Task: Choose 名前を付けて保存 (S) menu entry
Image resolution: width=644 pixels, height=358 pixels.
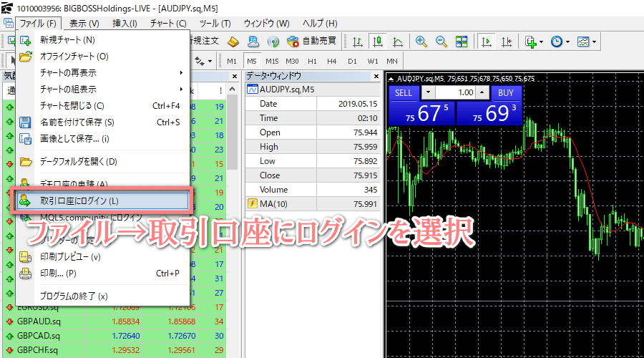Action: (x=102, y=122)
